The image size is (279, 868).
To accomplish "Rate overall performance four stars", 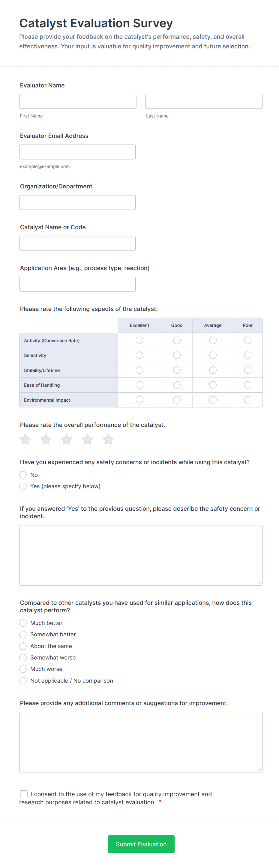I will coord(88,439).
